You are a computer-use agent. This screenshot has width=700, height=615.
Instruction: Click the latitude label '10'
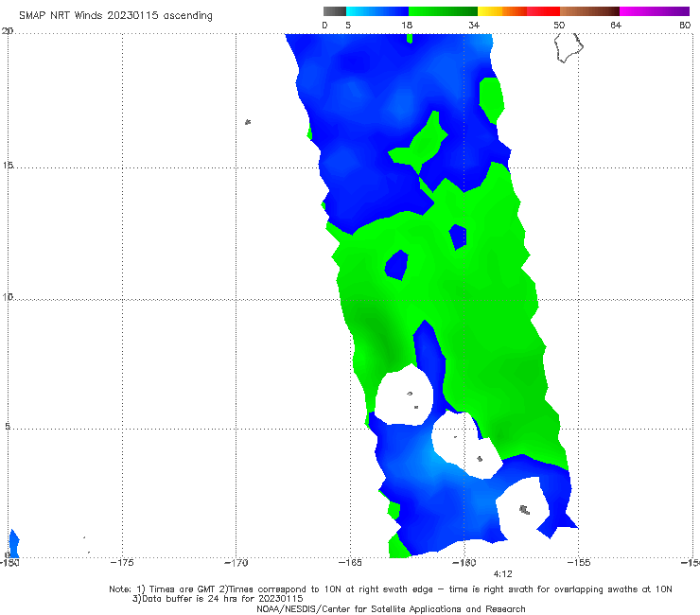(8, 296)
